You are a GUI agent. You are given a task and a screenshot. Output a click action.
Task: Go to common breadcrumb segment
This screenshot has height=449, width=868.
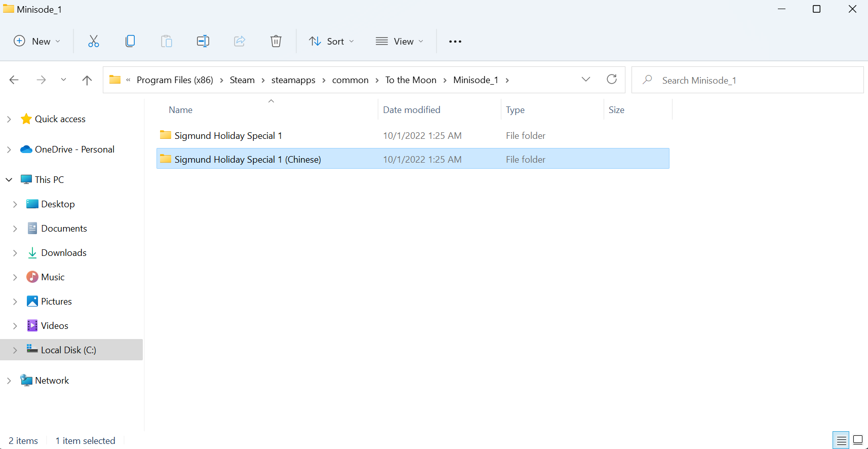coord(350,80)
